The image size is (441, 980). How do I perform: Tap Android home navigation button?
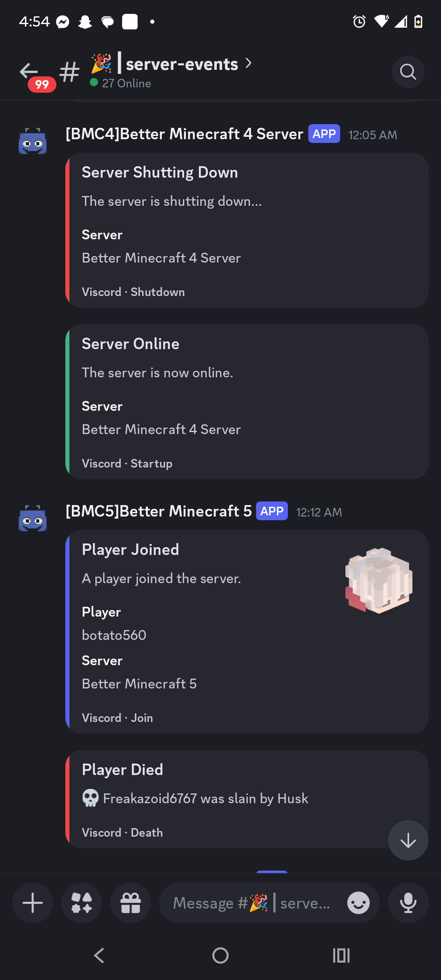pos(220,955)
